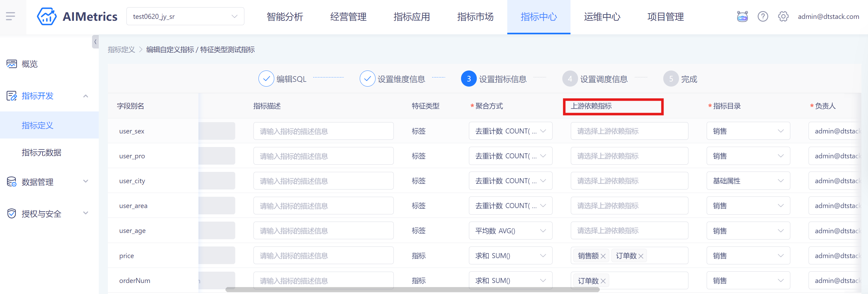The image size is (868, 294).
Task: Open the aggregation dropdown for user_age
Action: click(510, 231)
